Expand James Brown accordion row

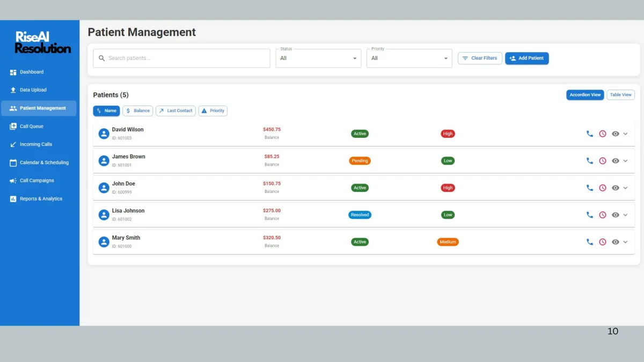coord(625,161)
